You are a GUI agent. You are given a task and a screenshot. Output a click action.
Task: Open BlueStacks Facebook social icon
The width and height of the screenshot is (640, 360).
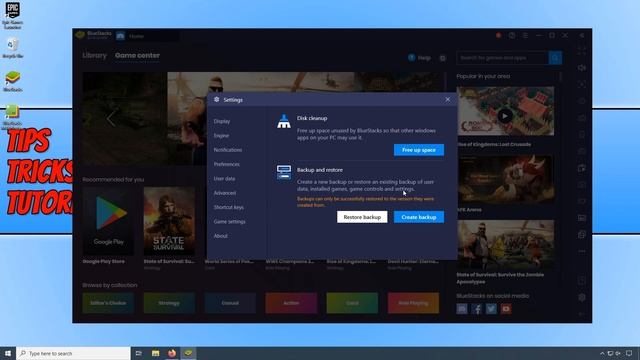(476, 309)
